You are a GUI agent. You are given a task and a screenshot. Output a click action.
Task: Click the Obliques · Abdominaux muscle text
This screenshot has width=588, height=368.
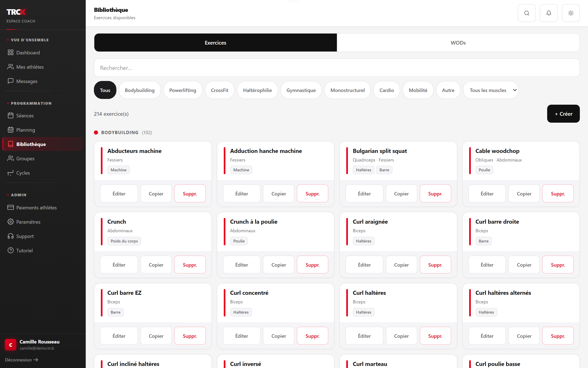pyautogui.click(x=499, y=160)
